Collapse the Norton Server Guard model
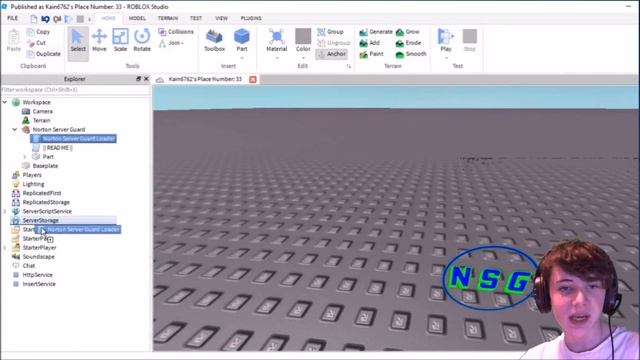This screenshot has width=640, height=360. pyautogui.click(x=15, y=129)
